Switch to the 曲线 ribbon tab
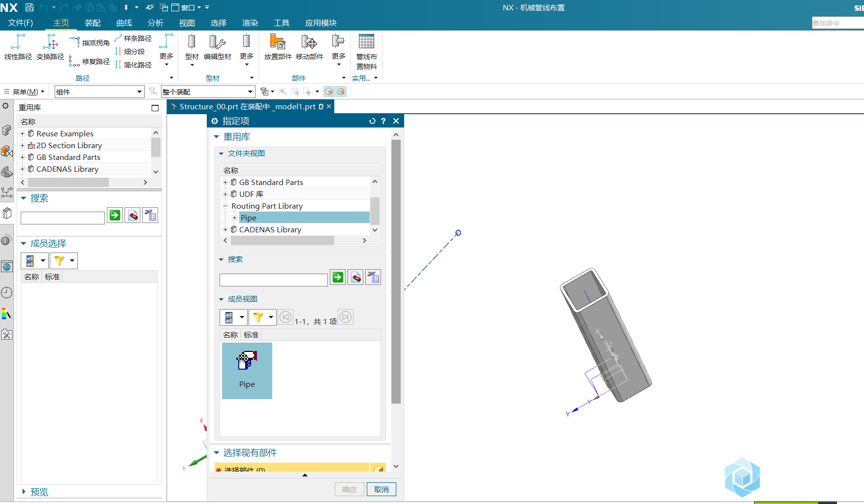 point(124,23)
